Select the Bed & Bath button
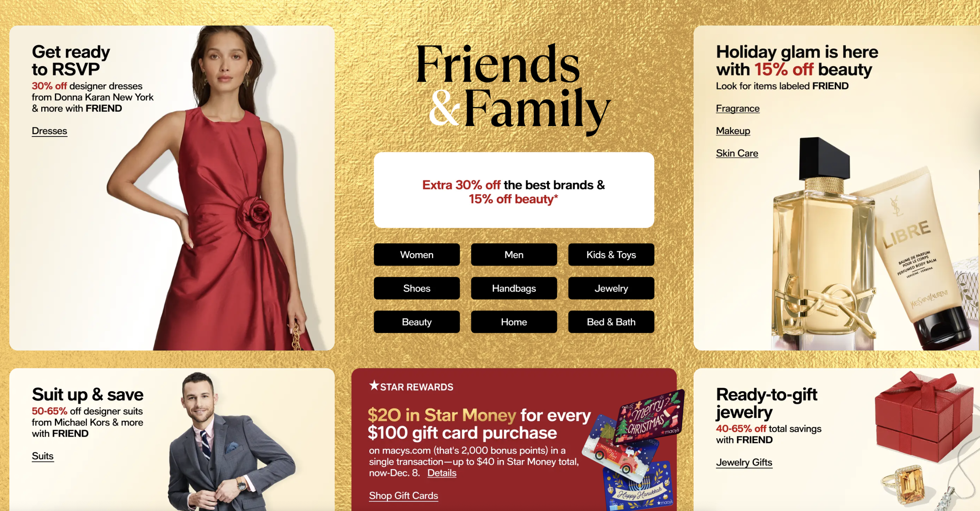The height and width of the screenshot is (511, 980). click(x=611, y=322)
